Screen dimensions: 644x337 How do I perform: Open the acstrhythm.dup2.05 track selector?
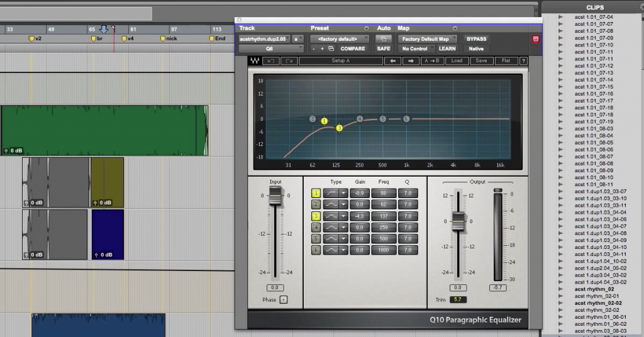point(265,39)
